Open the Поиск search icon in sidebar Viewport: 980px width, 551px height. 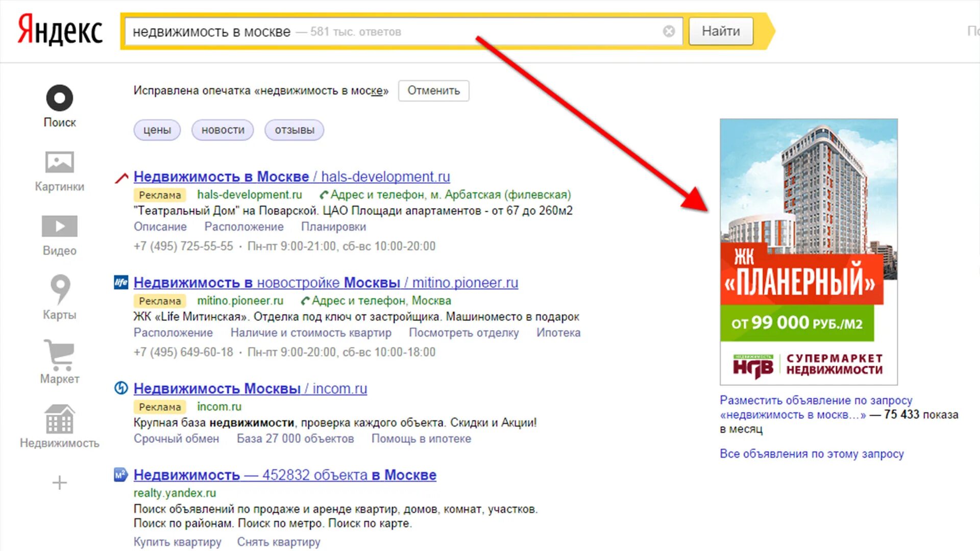pos(60,98)
